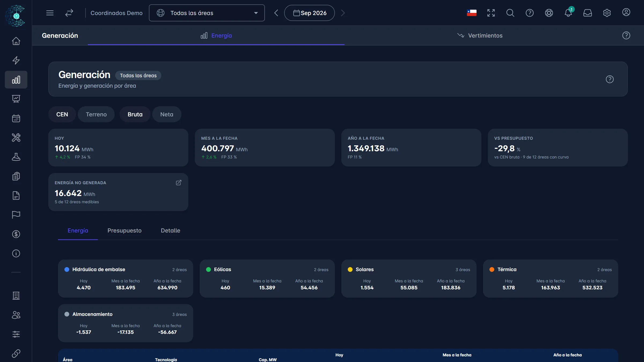
Task: Open settings gear icon in header
Action: point(607,13)
